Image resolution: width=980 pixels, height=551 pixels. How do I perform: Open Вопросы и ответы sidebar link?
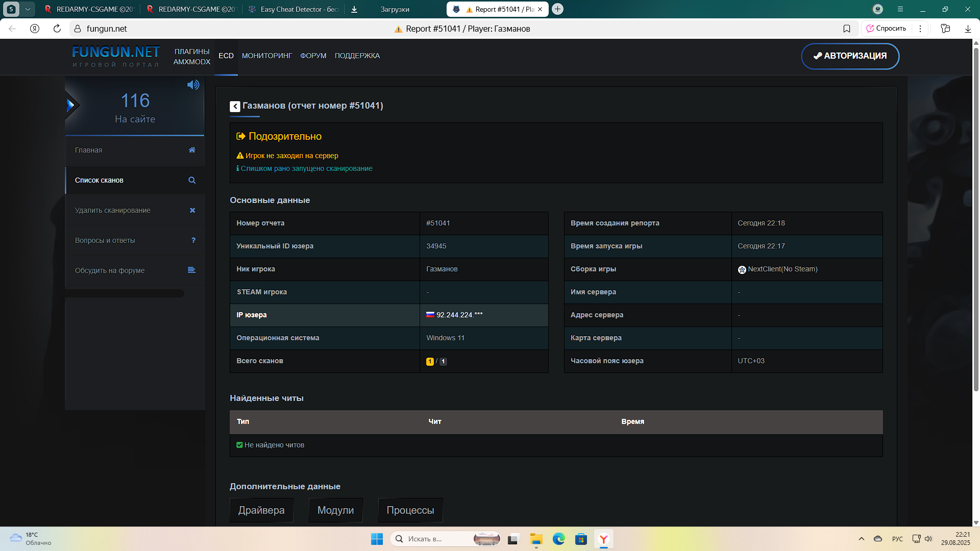click(135, 240)
